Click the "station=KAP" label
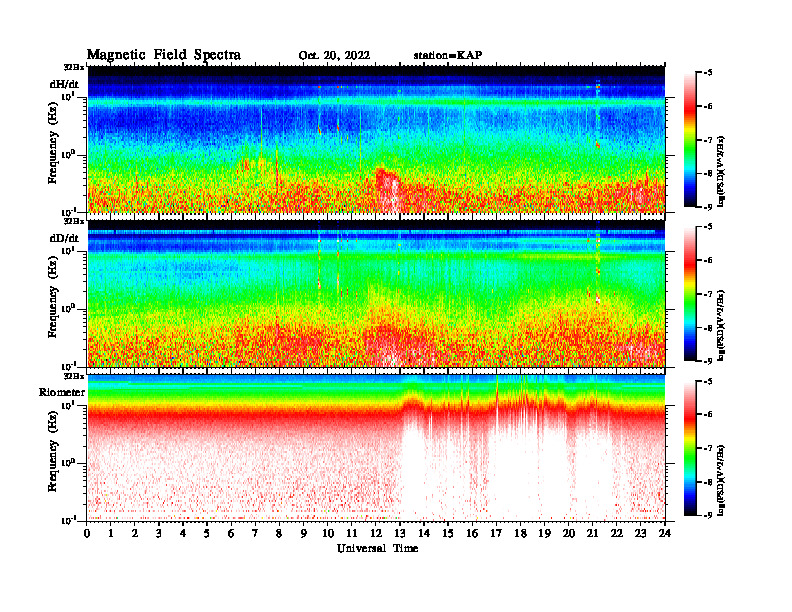The width and height of the screenshot is (792, 612). (448, 55)
